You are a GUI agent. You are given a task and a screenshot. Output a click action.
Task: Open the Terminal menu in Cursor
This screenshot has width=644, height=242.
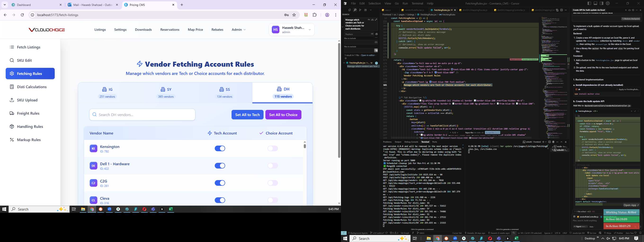point(417,4)
